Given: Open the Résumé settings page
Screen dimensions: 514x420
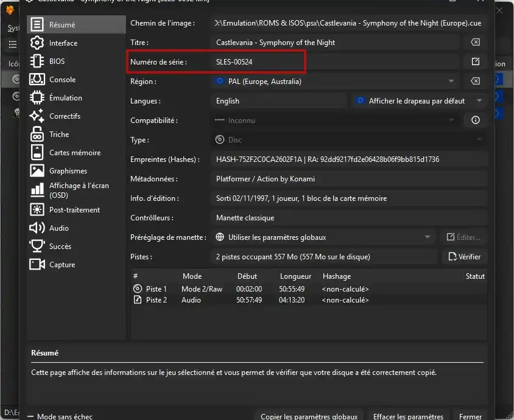Looking at the screenshot, I should click(x=76, y=24).
